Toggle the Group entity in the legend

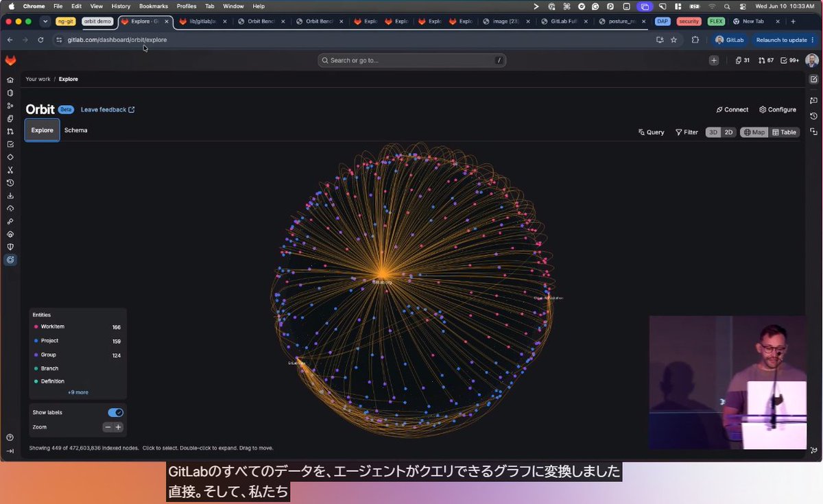pyautogui.click(x=77, y=355)
